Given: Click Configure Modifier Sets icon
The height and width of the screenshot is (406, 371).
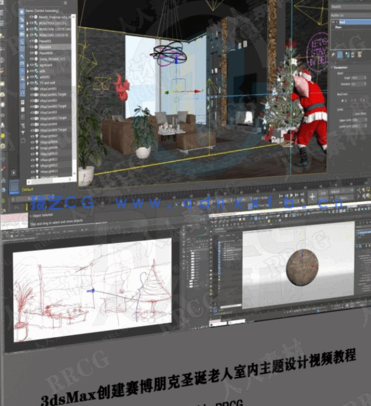Looking at the screenshot, I should [x=360, y=55].
